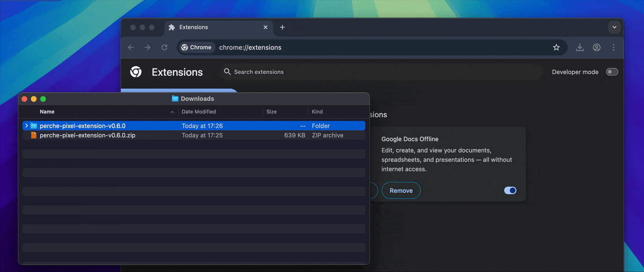This screenshot has height=272, width=644.
Task: Disable Google Docs Offline extension toggle
Action: point(510,190)
